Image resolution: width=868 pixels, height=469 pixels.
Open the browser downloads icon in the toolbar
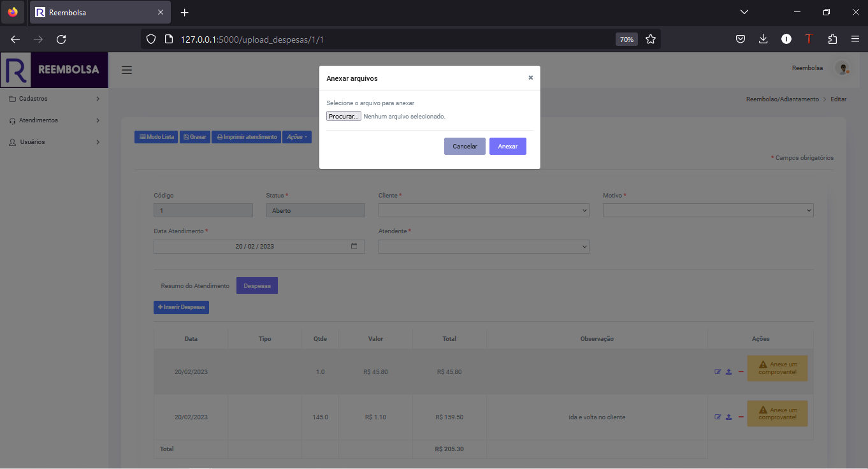point(763,39)
